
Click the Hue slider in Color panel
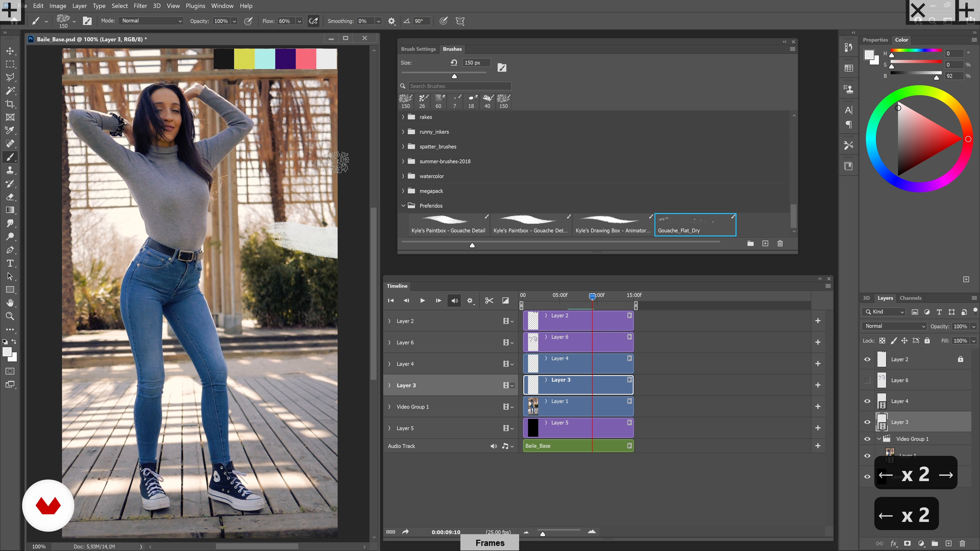916,51
